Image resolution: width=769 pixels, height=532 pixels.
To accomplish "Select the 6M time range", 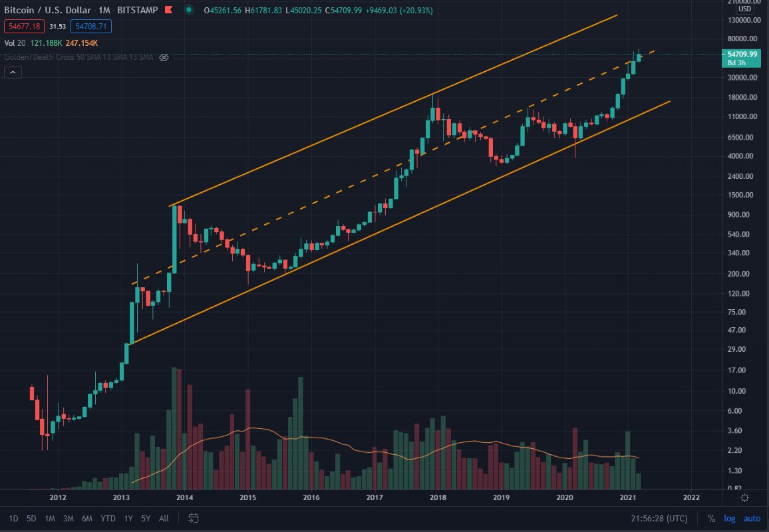I will click(x=86, y=518).
